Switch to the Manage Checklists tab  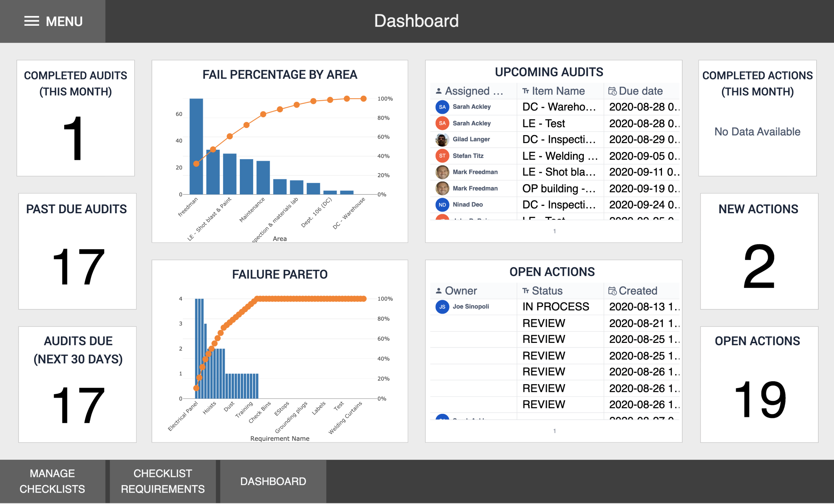(x=52, y=481)
